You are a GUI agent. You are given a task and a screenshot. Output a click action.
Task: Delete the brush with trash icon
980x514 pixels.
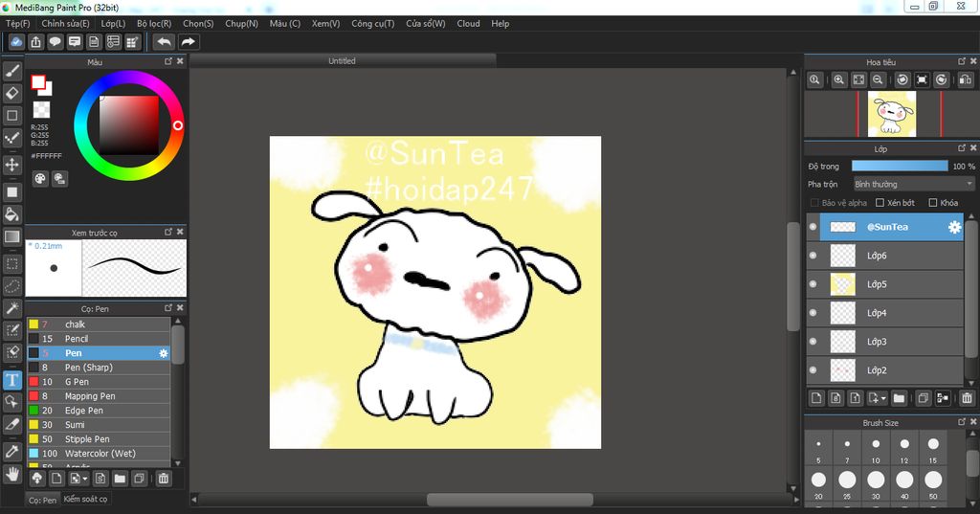pos(164,479)
